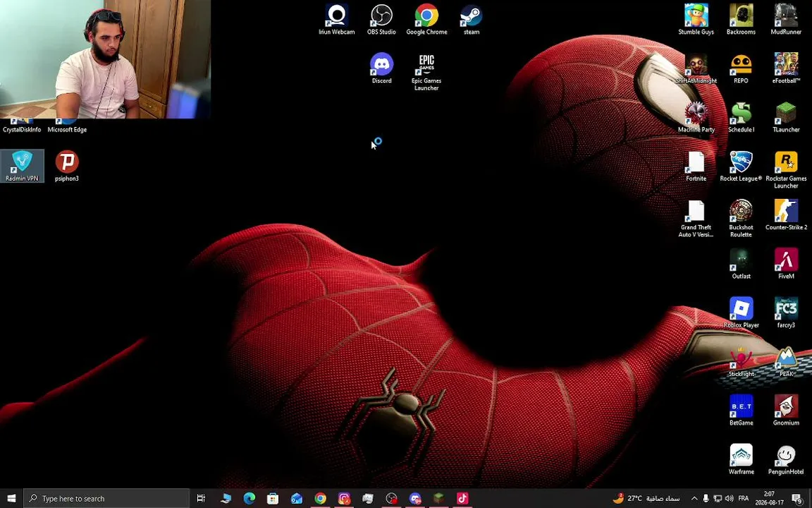
Task: Select the Microsoft Edge desktop shortcut
Action: 67,126
